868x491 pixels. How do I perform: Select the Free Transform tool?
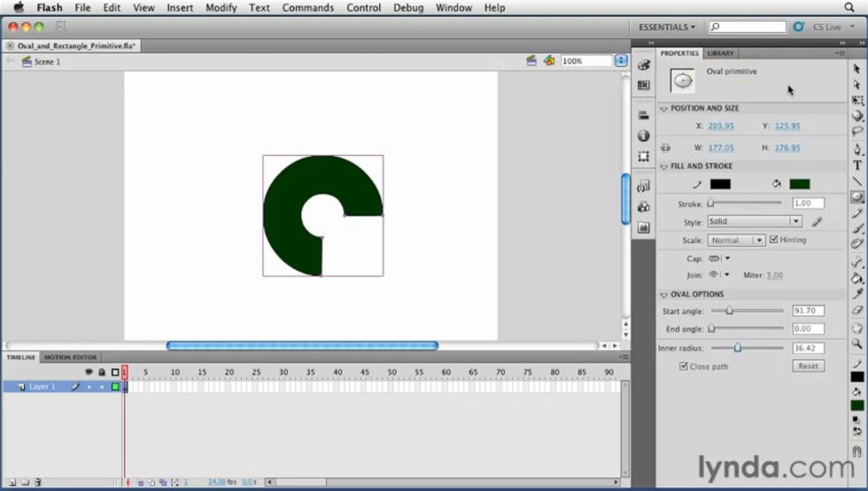click(x=857, y=100)
